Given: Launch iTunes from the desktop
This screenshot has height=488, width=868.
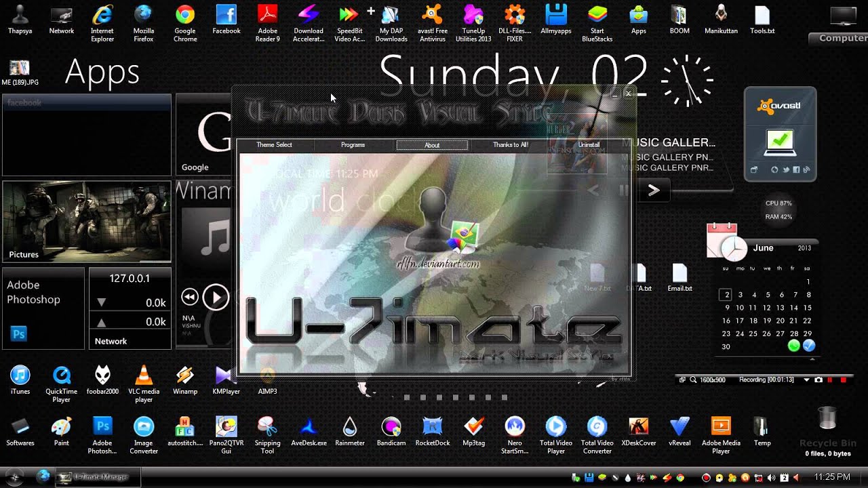Looking at the screenshot, I should point(20,380).
